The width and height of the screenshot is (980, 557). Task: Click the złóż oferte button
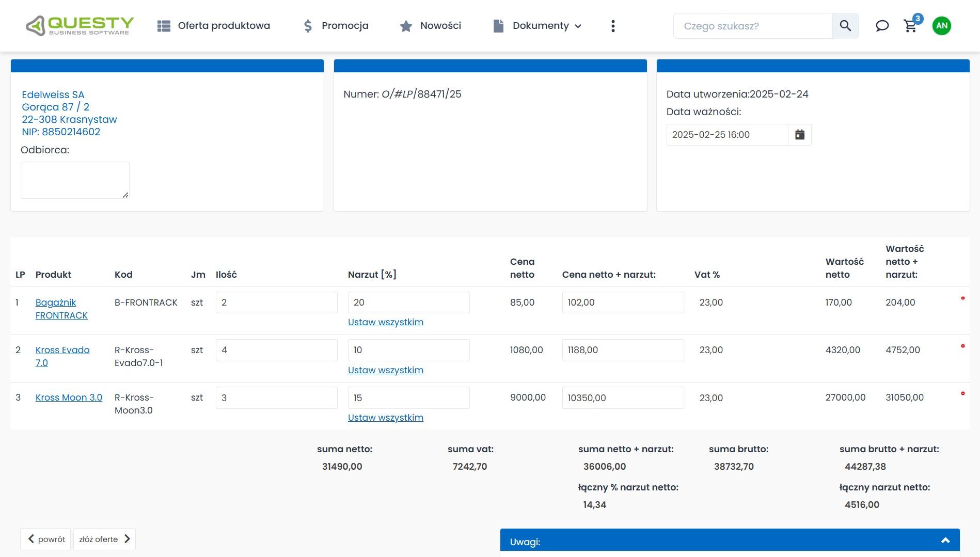click(x=104, y=539)
